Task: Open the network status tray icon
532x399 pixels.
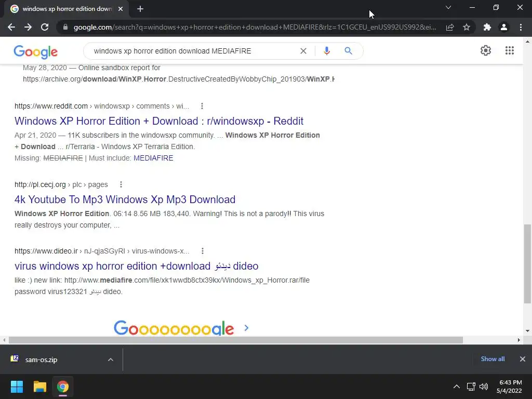Action: [471, 387]
